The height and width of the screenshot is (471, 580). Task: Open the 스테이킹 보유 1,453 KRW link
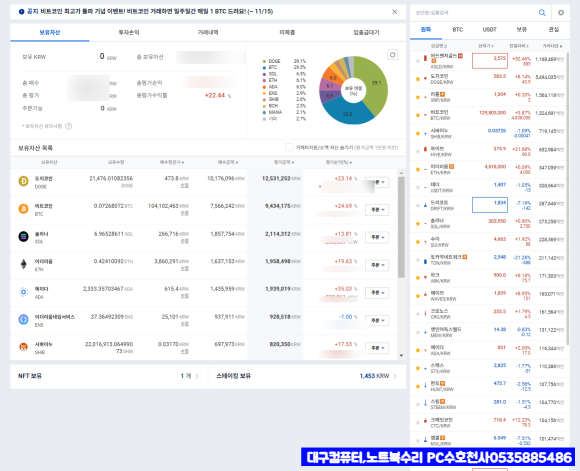coord(307,376)
